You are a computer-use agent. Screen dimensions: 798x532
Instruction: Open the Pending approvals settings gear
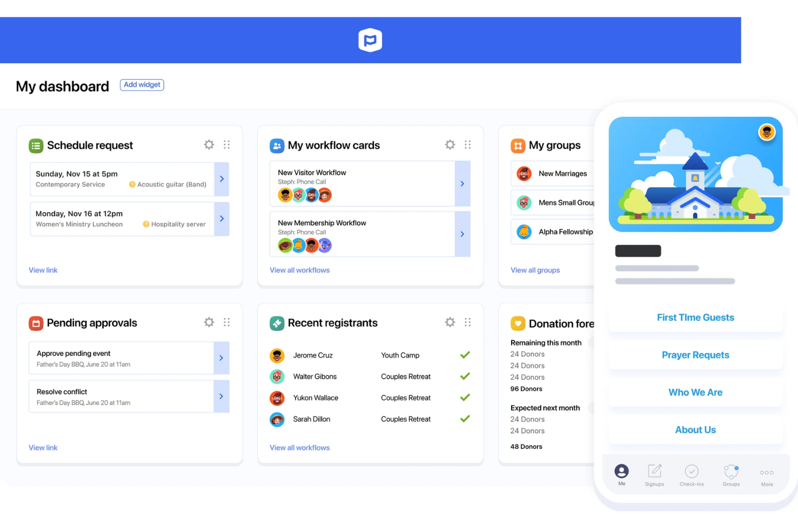point(209,322)
